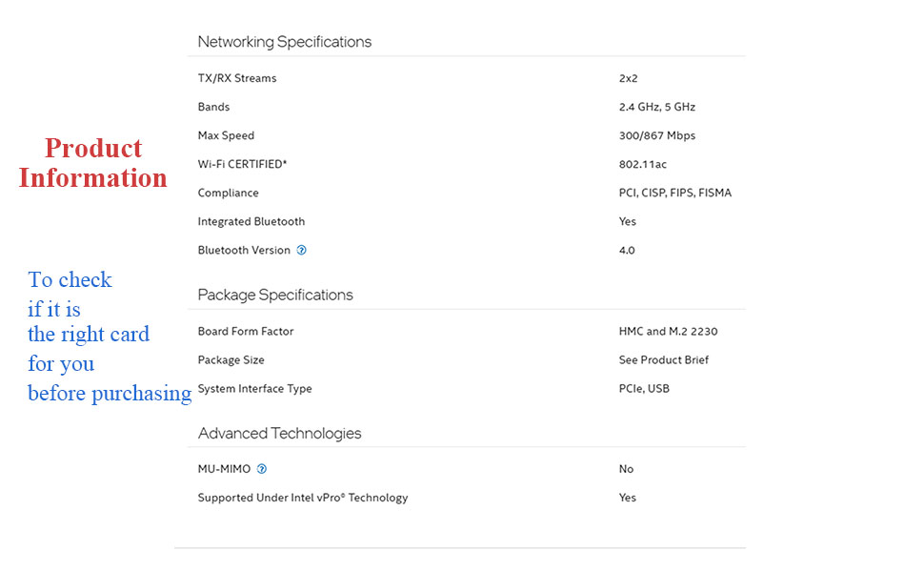
Task: Click the Networking Specifications heading
Action: tap(284, 42)
